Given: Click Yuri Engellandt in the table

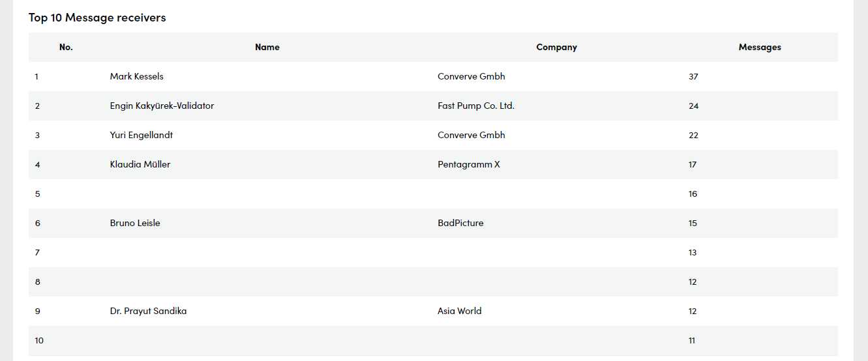Looking at the screenshot, I should tap(142, 135).
